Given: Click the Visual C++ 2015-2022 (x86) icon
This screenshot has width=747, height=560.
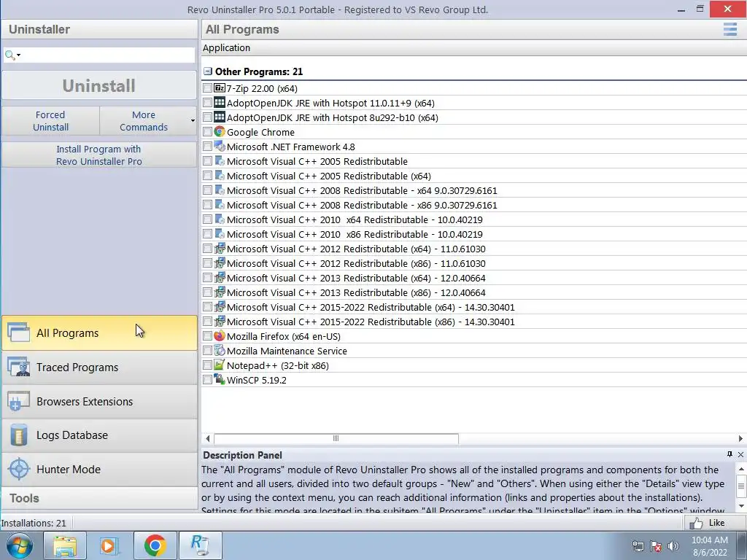Looking at the screenshot, I should tap(219, 322).
